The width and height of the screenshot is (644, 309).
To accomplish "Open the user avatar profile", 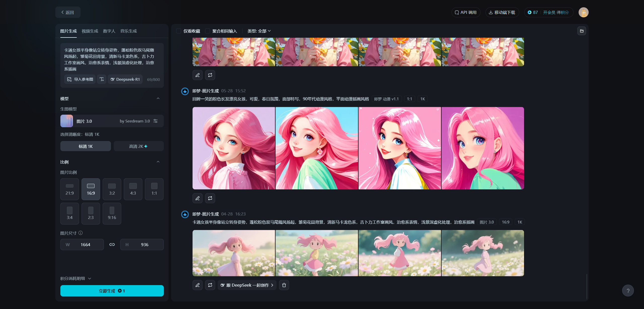I will point(583,12).
